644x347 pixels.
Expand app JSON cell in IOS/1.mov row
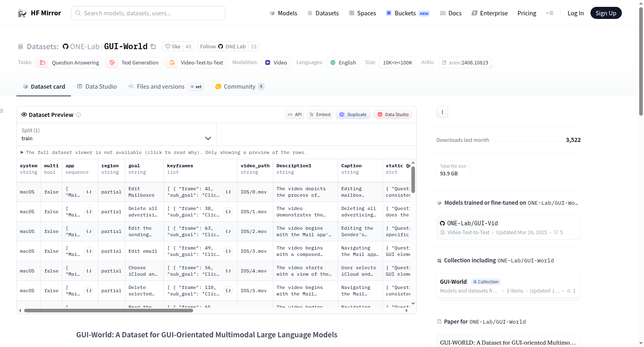click(89, 212)
